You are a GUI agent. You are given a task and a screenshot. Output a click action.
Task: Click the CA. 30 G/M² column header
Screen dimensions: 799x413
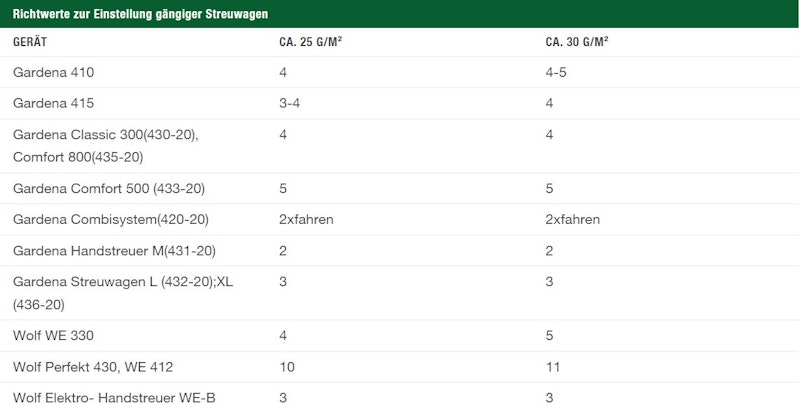(x=577, y=42)
